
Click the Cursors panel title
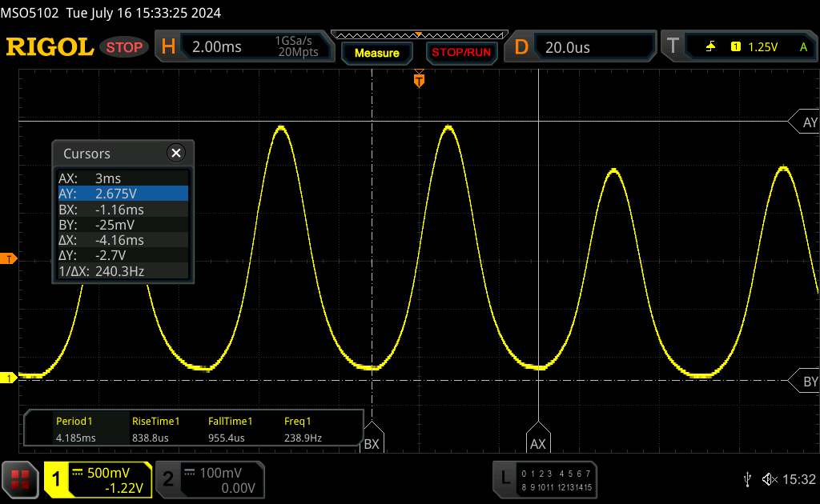pos(86,154)
